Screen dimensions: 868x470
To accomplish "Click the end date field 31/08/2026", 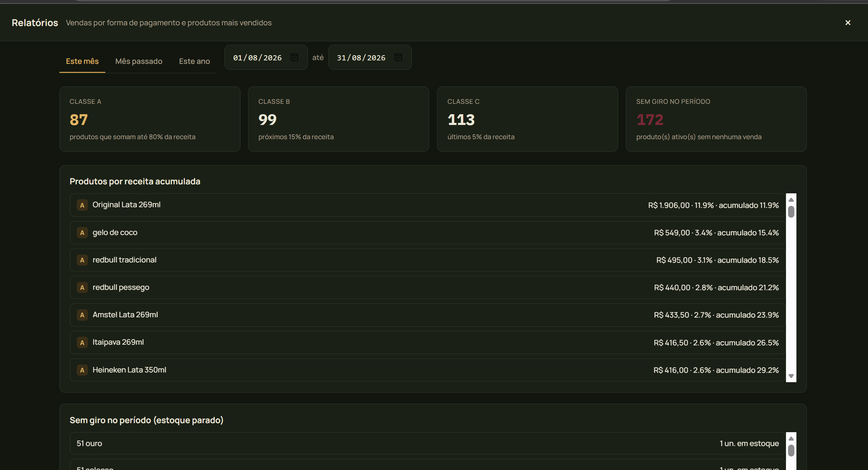I will pyautogui.click(x=370, y=57).
